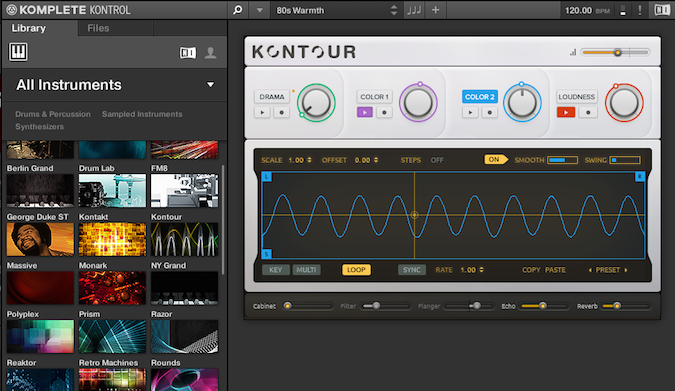Toggle the MULTI trigger mode
Viewport: 675px width, 391px height.
307,270
